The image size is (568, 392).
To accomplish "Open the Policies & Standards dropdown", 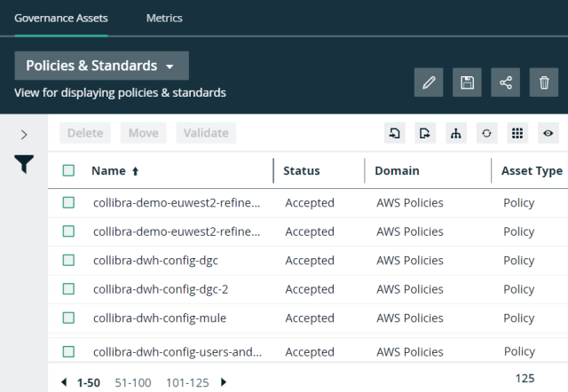I will [x=101, y=66].
